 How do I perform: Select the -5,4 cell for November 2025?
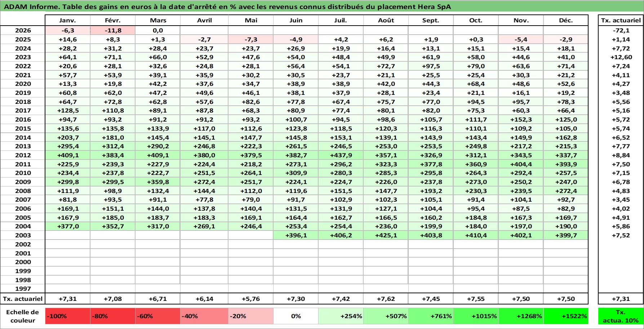coord(521,39)
